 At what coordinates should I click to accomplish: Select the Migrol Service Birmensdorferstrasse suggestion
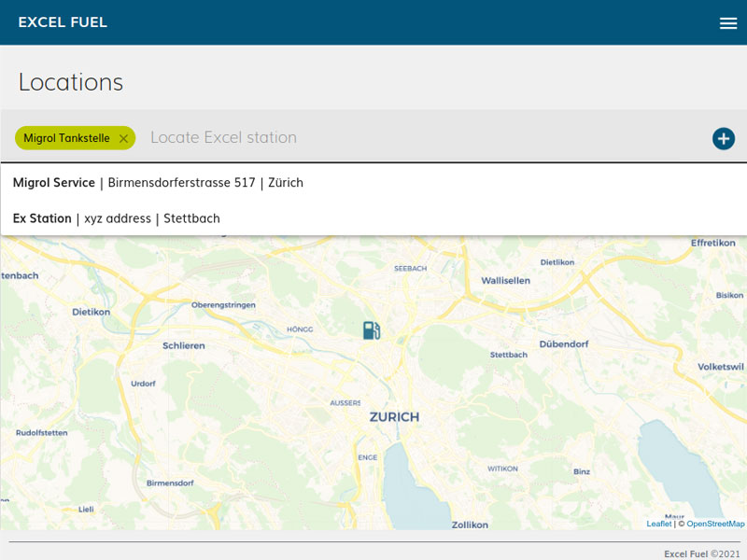(158, 183)
